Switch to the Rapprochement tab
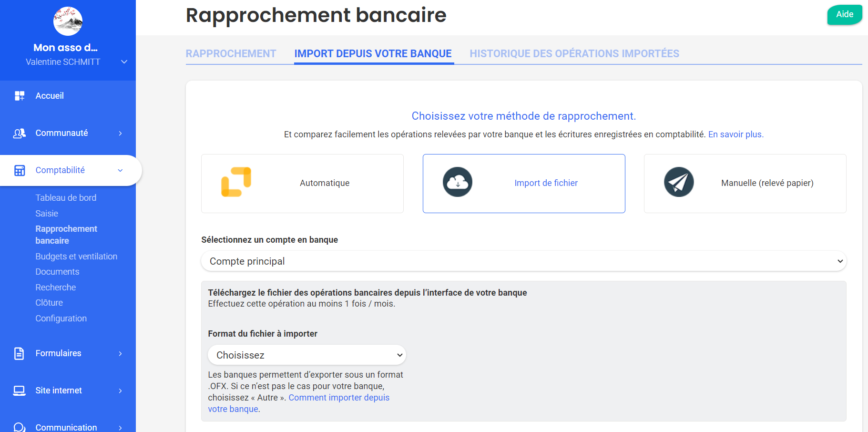The height and width of the screenshot is (432, 868). [231, 53]
